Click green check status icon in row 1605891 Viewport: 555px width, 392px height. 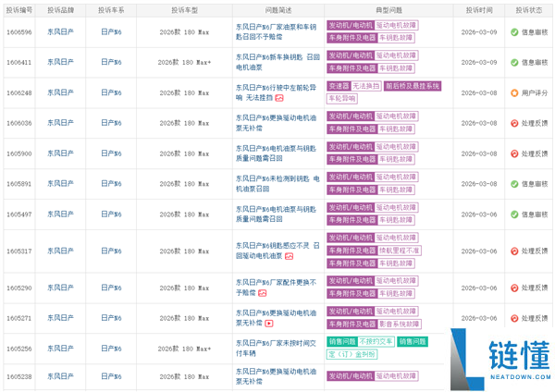[514, 184]
